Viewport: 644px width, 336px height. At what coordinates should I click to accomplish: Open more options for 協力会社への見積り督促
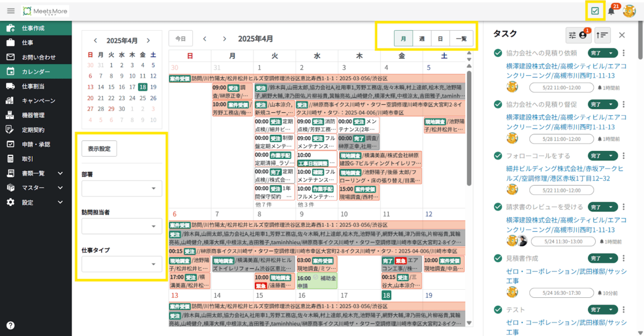pyautogui.click(x=624, y=104)
